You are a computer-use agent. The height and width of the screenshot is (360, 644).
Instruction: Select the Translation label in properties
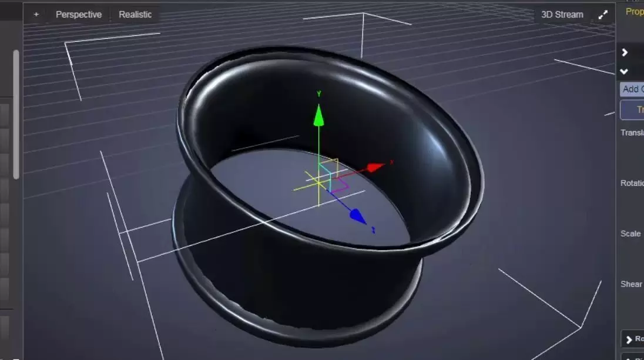(632, 133)
